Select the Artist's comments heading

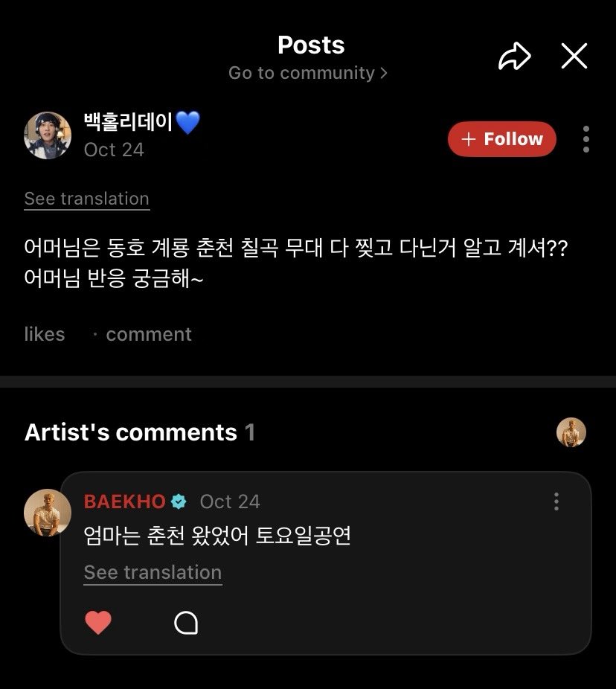coord(139,432)
